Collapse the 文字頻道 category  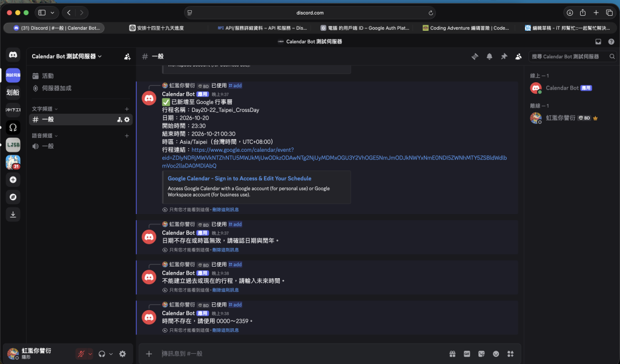[45, 109]
